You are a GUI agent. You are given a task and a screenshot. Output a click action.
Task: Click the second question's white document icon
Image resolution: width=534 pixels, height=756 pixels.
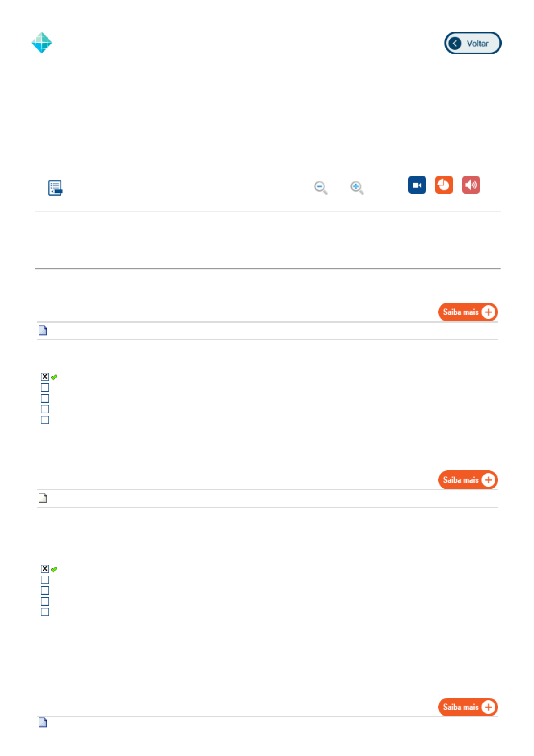pos(43,498)
